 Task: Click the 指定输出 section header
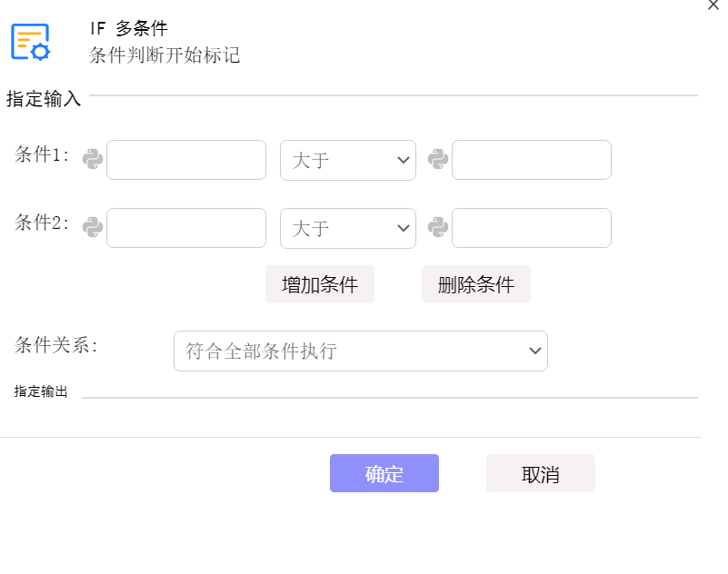coord(41,391)
